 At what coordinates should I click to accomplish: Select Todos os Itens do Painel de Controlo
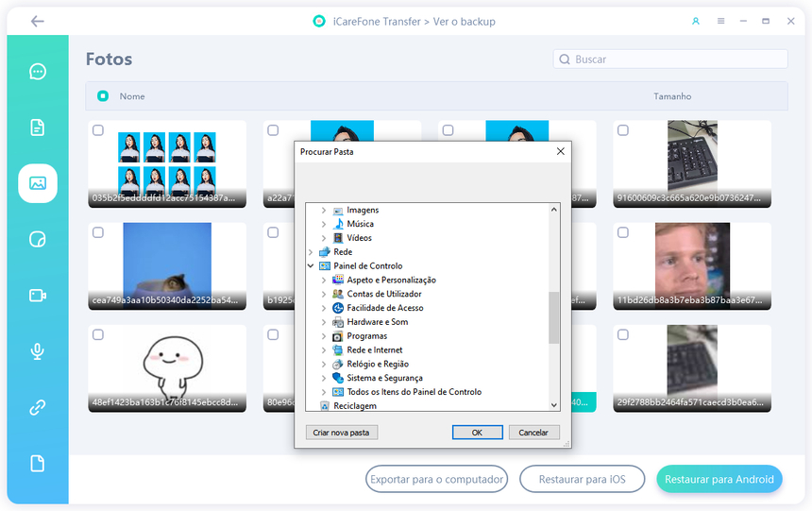[414, 392]
